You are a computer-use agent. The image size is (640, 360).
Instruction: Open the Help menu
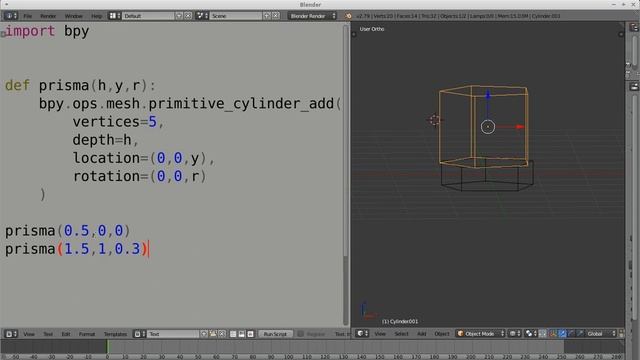(96, 16)
